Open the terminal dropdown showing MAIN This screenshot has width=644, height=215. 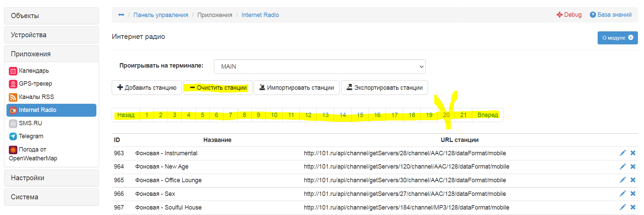point(319,67)
